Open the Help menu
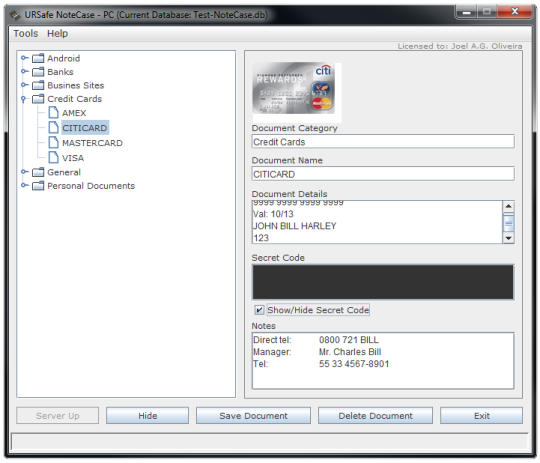This screenshot has width=540, height=463. [x=58, y=33]
